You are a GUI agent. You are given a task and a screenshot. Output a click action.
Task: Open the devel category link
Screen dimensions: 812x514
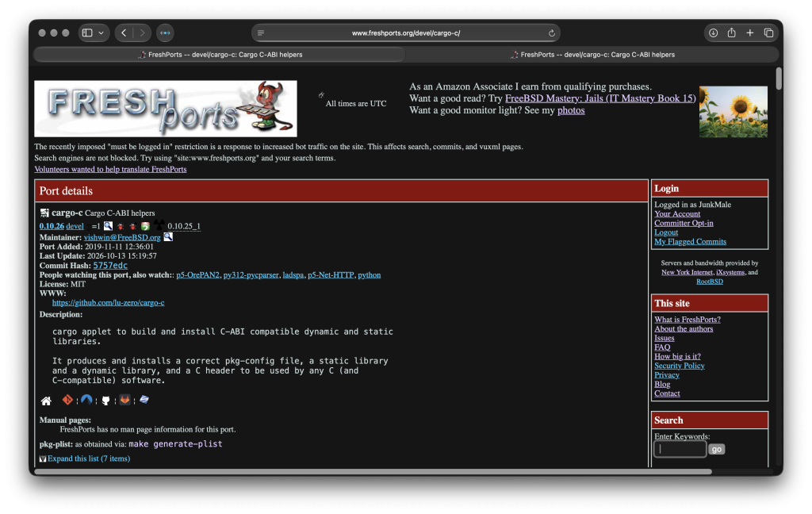[x=75, y=226]
